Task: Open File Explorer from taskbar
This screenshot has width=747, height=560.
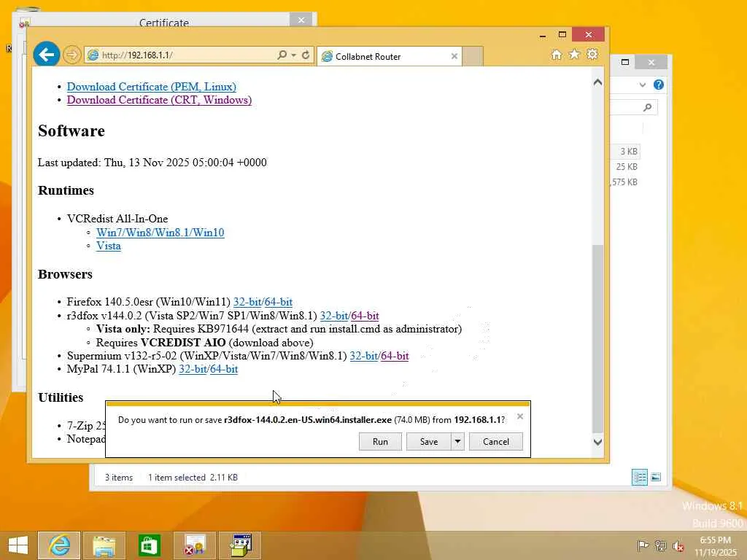Action: click(x=104, y=545)
